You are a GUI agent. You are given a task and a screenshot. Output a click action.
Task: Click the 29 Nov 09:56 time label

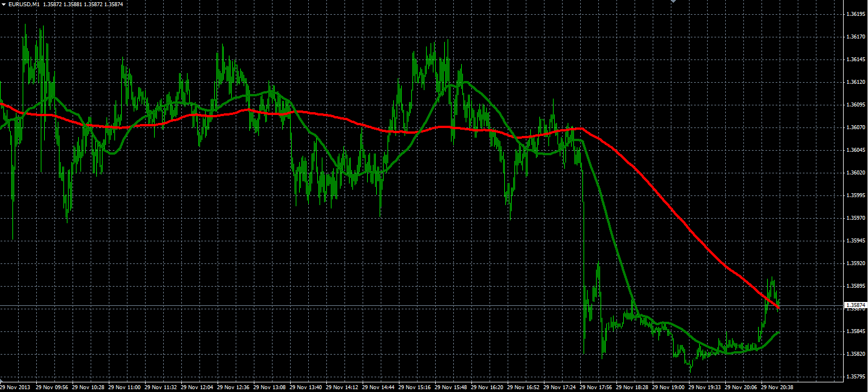[52, 387]
